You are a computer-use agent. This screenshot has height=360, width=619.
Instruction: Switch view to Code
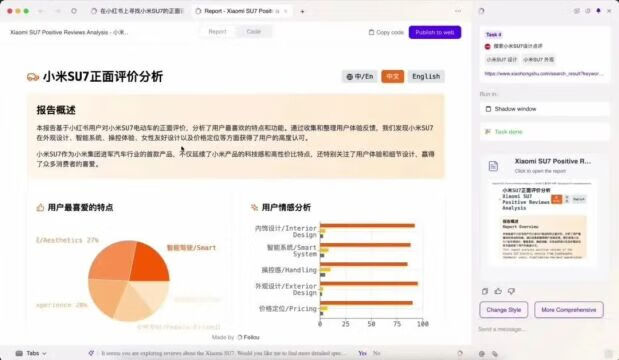point(253,32)
